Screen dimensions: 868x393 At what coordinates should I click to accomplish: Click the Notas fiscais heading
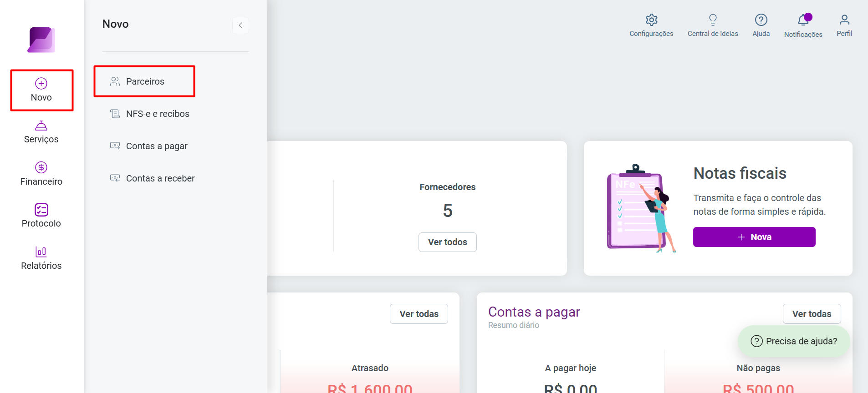pos(740,173)
